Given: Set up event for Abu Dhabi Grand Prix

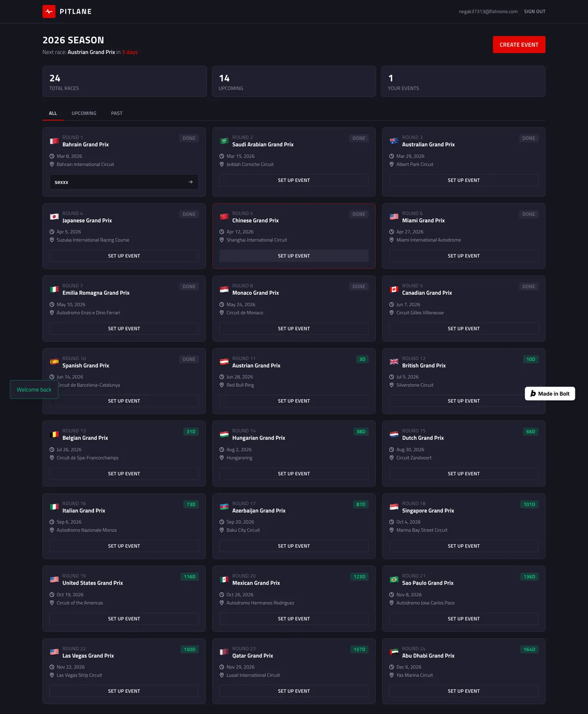Looking at the screenshot, I should 464,691.
